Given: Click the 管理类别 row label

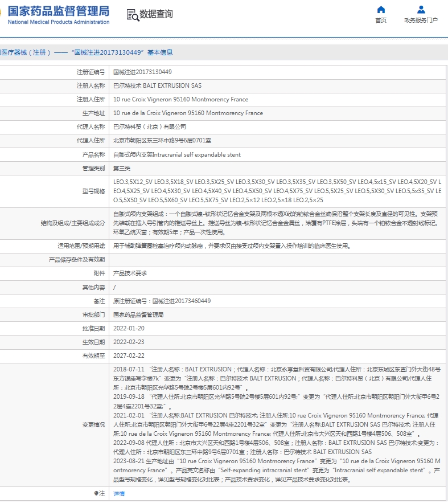Looking at the screenshot, I should (93, 169).
